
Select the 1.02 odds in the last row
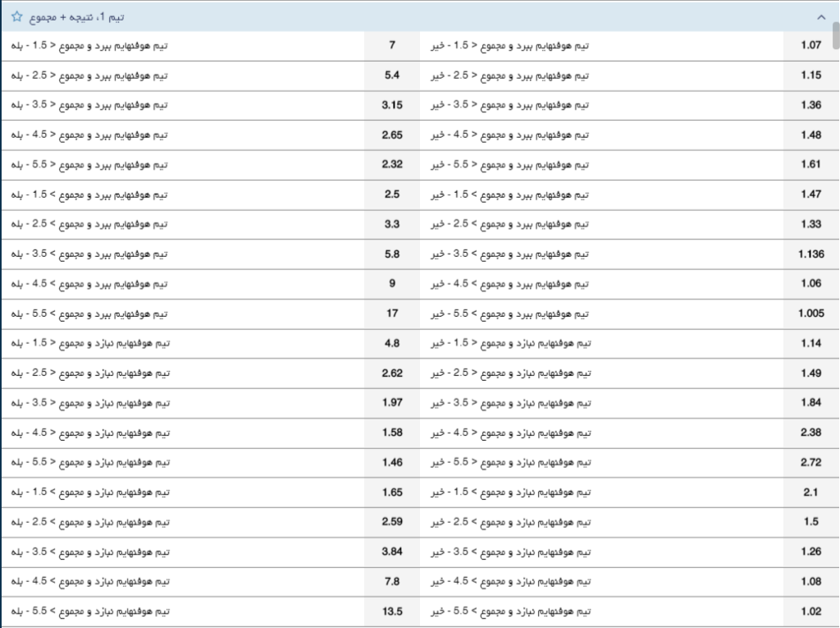(x=810, y=611)
